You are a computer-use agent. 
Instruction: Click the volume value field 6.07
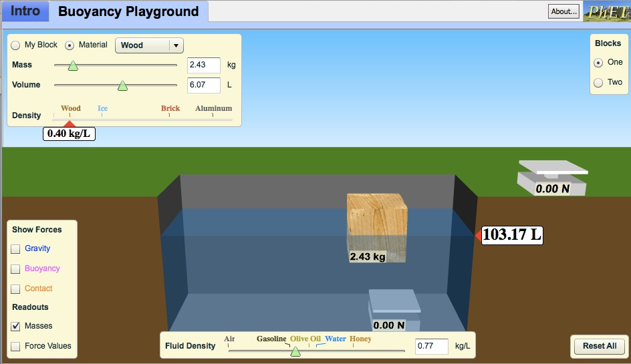coord(204,85)
